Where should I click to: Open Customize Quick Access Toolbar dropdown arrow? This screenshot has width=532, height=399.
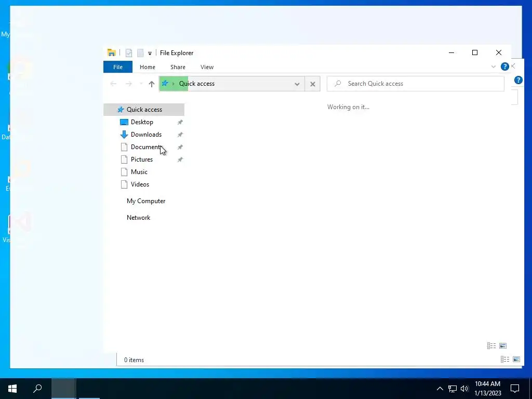(150, 54)
